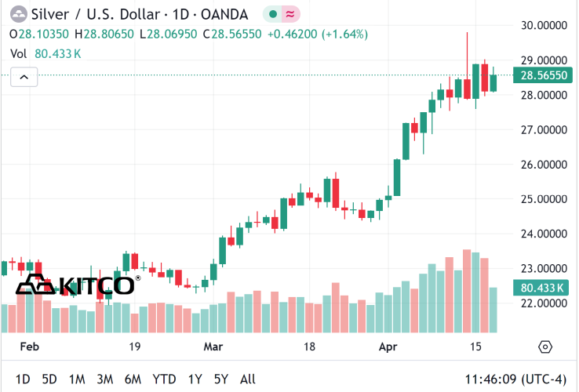Choose the YTD range
Screen dimensions: 579x392
click(x=164, y=379)
